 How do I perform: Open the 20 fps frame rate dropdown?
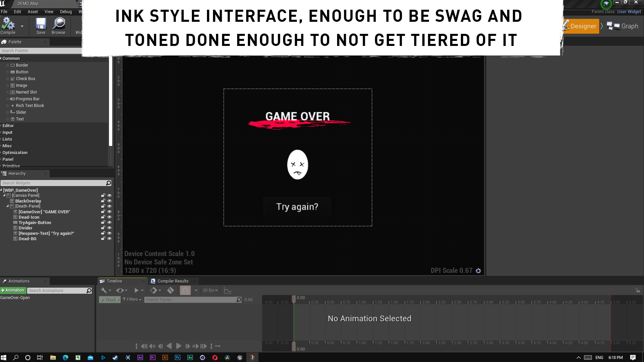210,290
